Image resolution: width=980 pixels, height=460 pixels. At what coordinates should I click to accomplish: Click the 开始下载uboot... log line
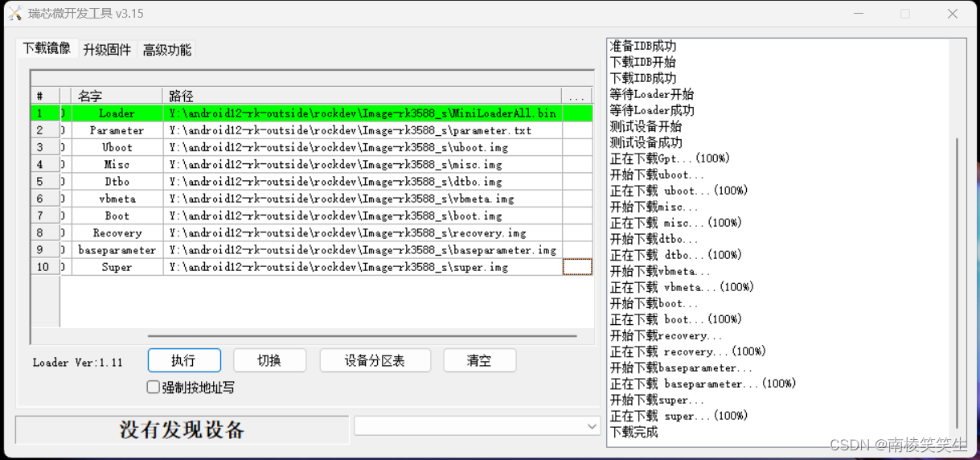[658, 175]
